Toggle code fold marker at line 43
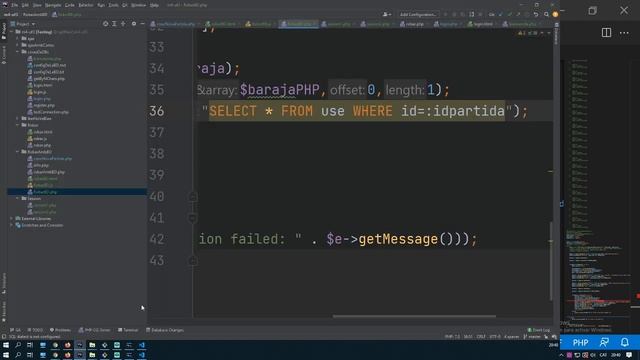Screen dimensions: 640x360 (193, 261)
